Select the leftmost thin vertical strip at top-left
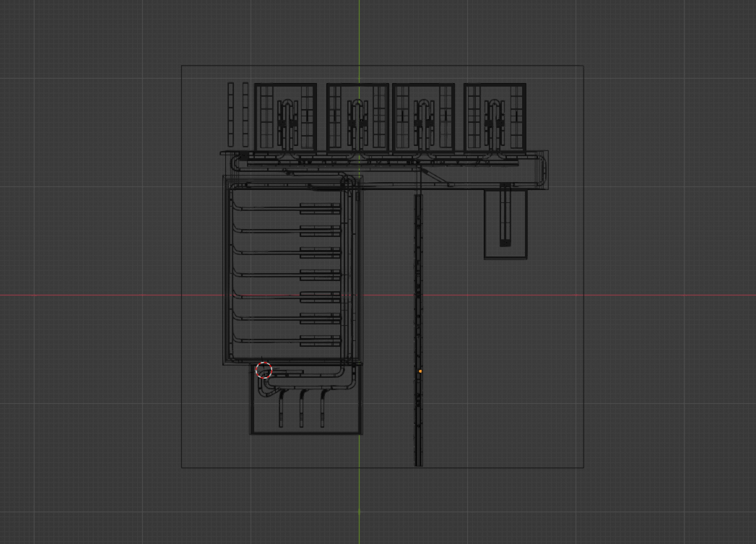 click(231, 114)
